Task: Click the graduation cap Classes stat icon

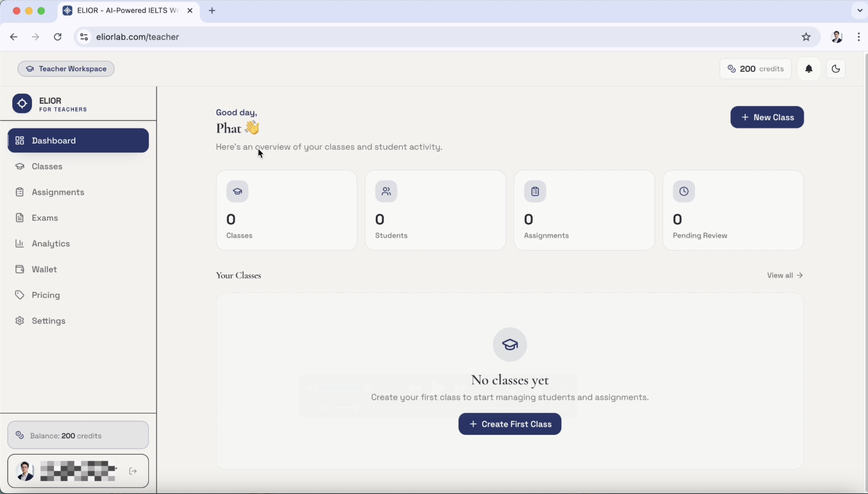Action: click(238, 191)
